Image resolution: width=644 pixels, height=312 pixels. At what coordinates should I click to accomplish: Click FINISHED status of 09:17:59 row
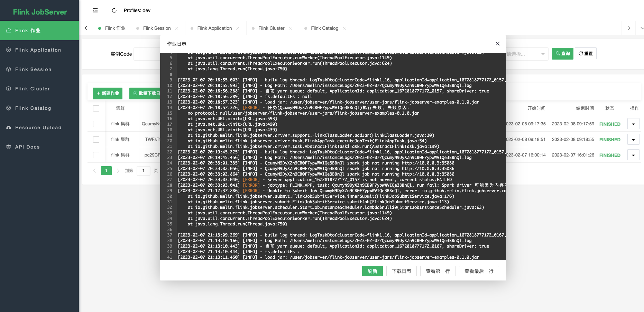click(x=610, y=124)
